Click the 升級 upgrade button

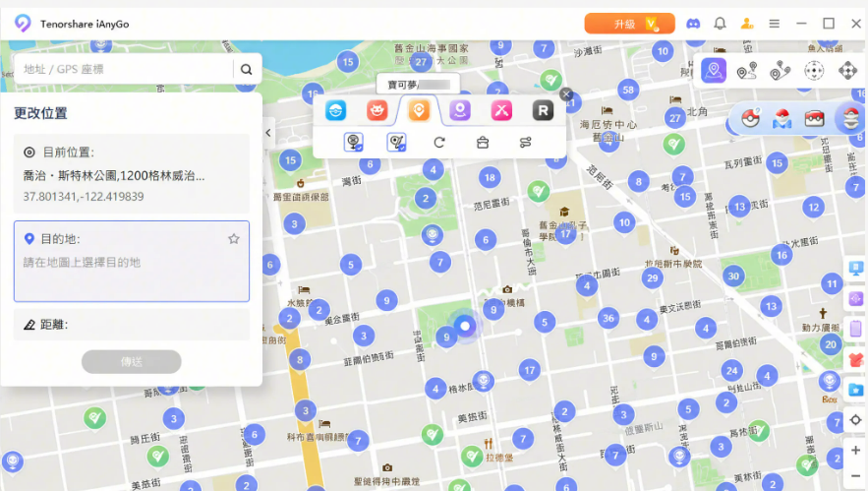pos(629,24)
